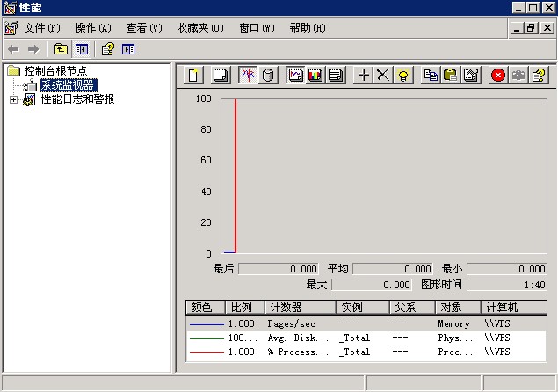Minimize the inner console child window

point(517,28)
